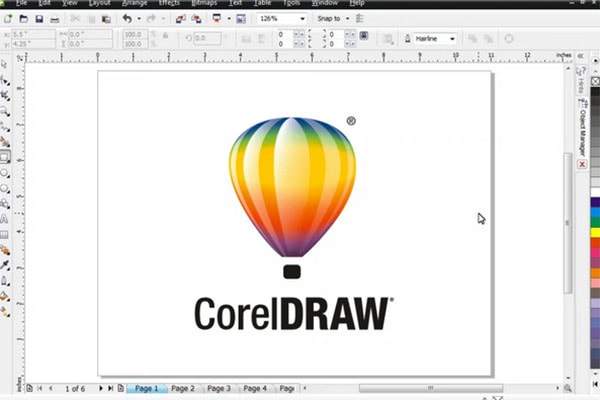The width and height of the screenshot is (600, 400).
Task: Select the Page 1 tab
Action: coord(146,389)
